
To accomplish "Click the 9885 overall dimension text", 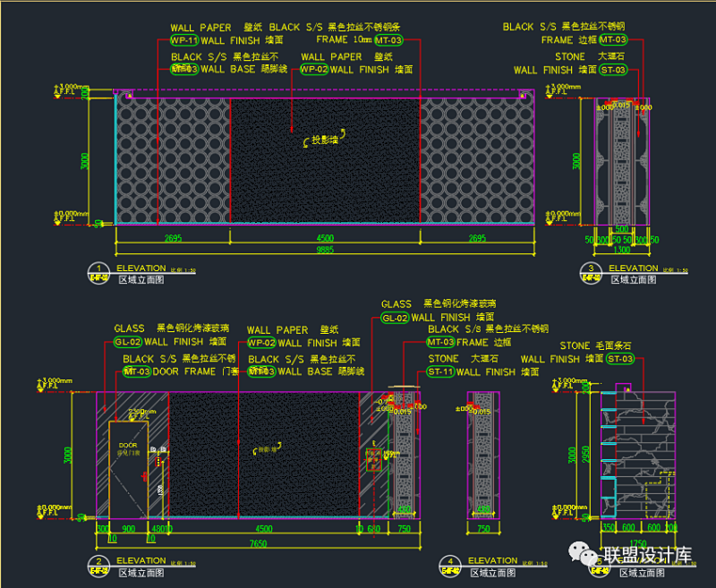I will tap(324, 251).
